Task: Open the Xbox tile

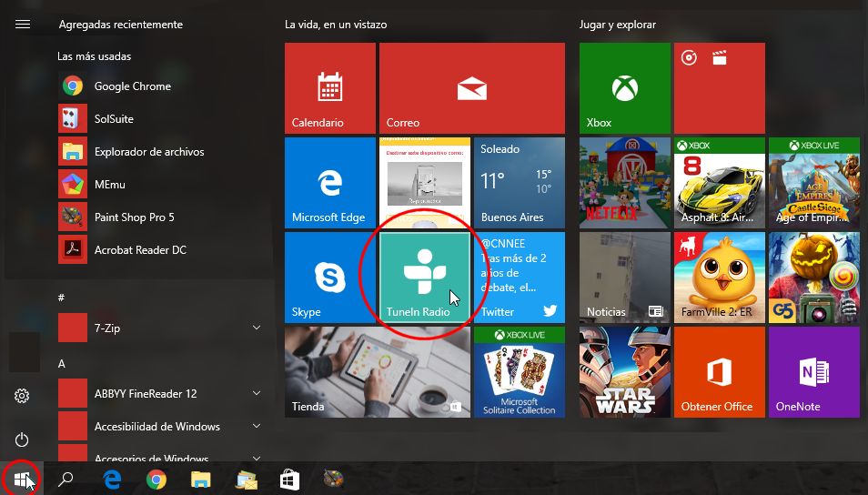Action: click(x=625, y=88)
